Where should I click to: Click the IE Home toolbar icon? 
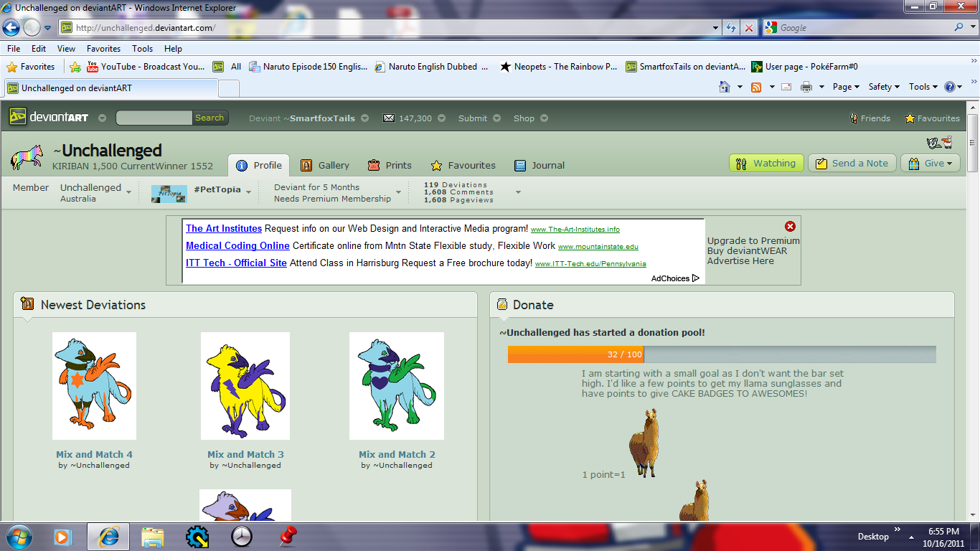tap(725, 87)
